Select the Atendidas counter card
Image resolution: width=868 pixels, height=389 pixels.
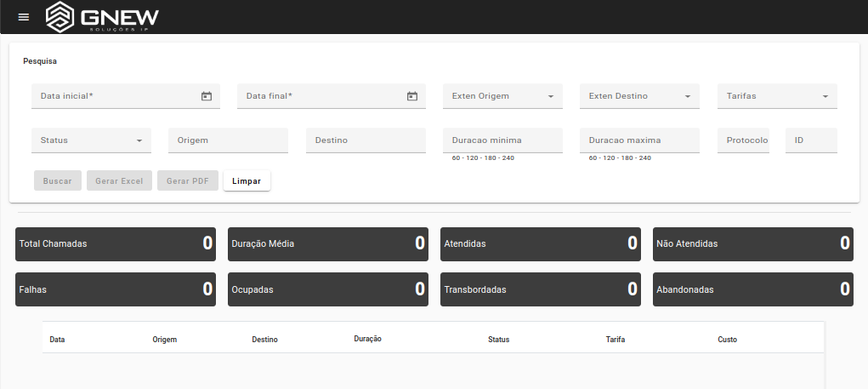point(541,243)
